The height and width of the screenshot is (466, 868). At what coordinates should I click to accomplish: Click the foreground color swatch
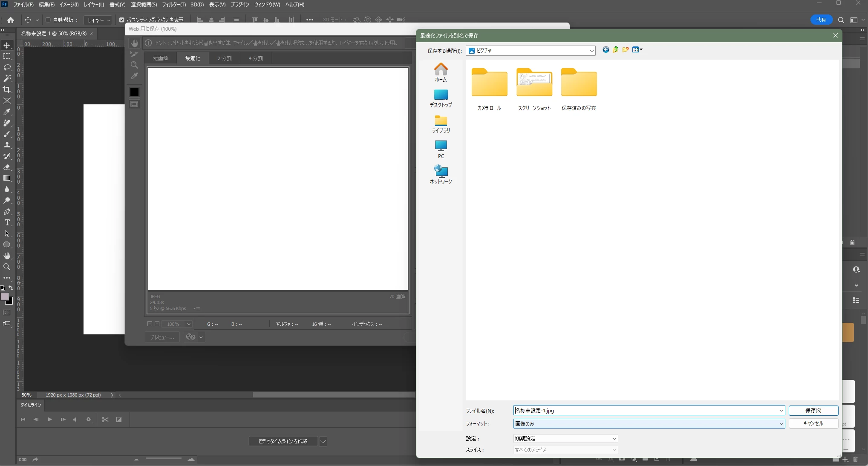(x=5, y=296)
